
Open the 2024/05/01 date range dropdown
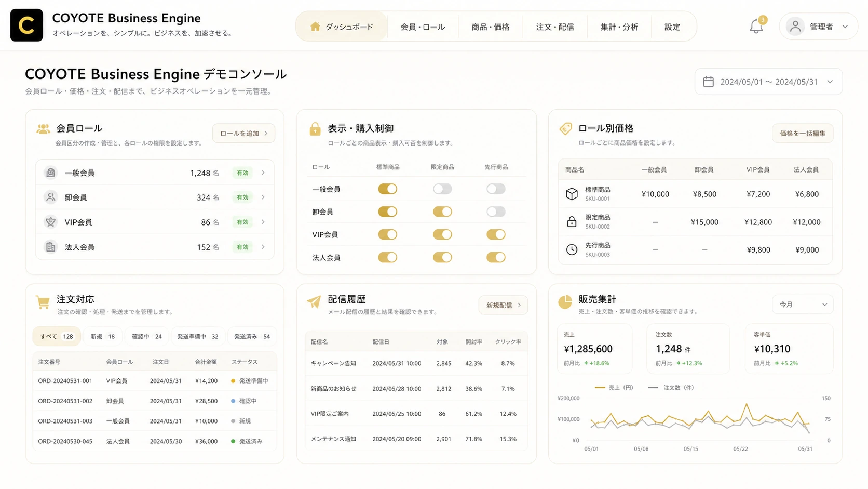point(768,82)
